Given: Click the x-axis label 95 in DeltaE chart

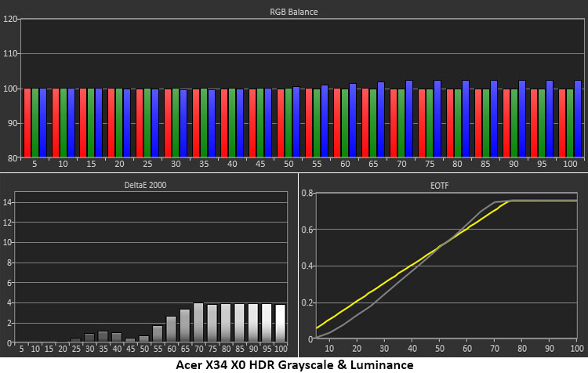Looking at the screenshot, I should [x=267, y=349].
